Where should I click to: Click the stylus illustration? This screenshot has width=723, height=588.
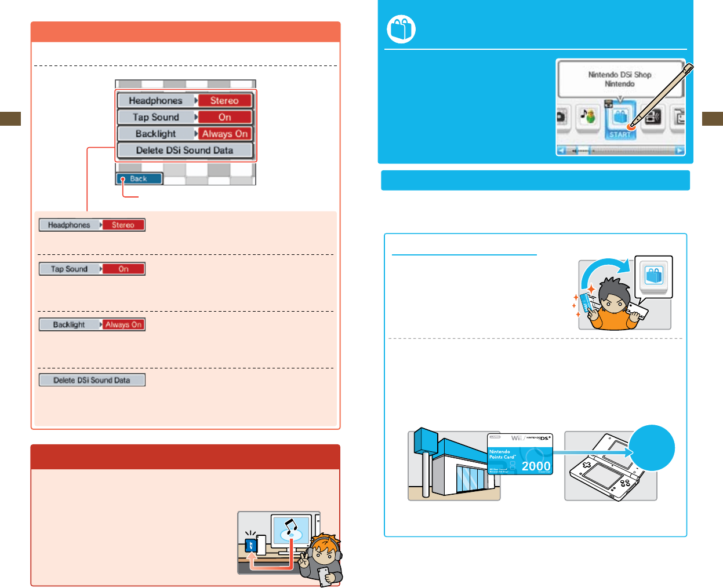click(661, 96)
